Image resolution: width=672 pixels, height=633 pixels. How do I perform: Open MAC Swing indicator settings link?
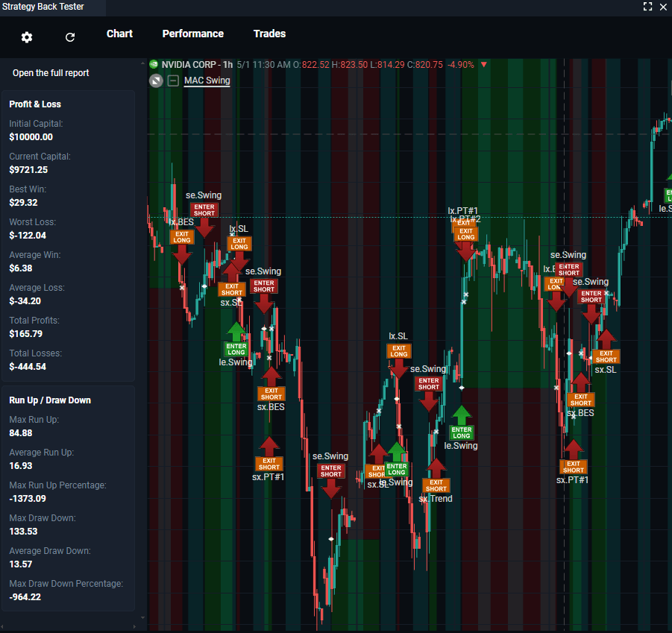tap(207, 81)
